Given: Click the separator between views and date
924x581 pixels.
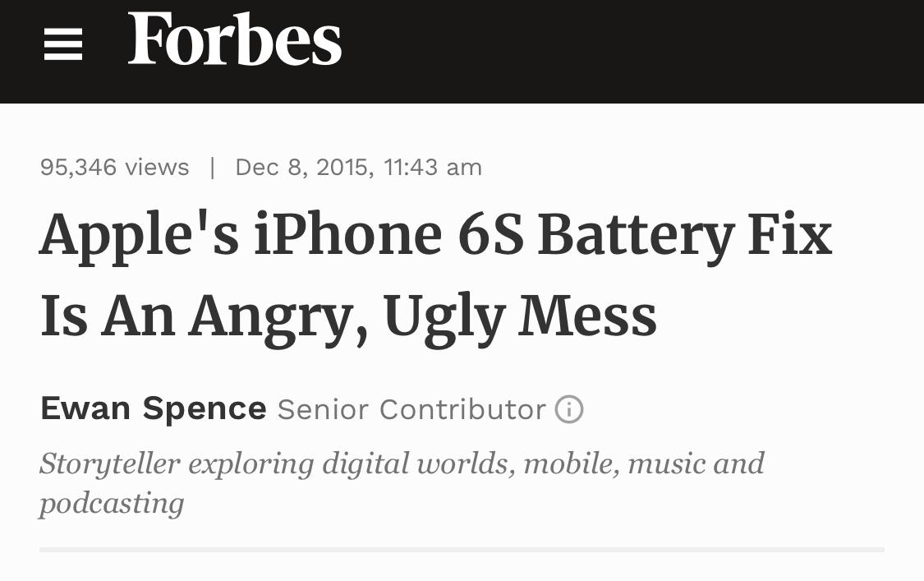Looking at the screenshot, I should click(213, 168).
